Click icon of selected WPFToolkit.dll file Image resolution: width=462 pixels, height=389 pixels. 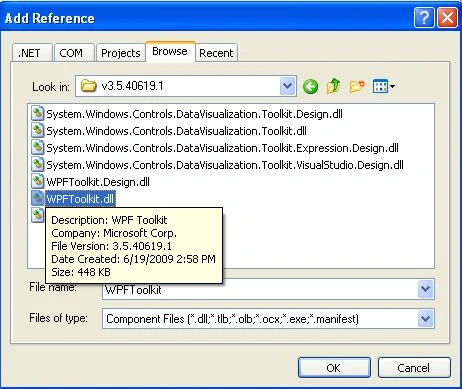point(38,199)
